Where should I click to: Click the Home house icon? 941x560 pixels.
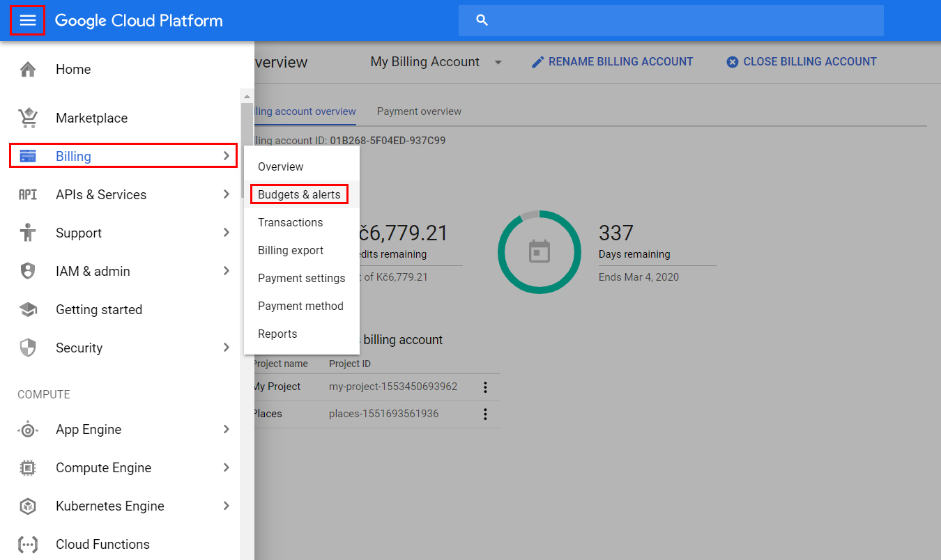[28, 69]
